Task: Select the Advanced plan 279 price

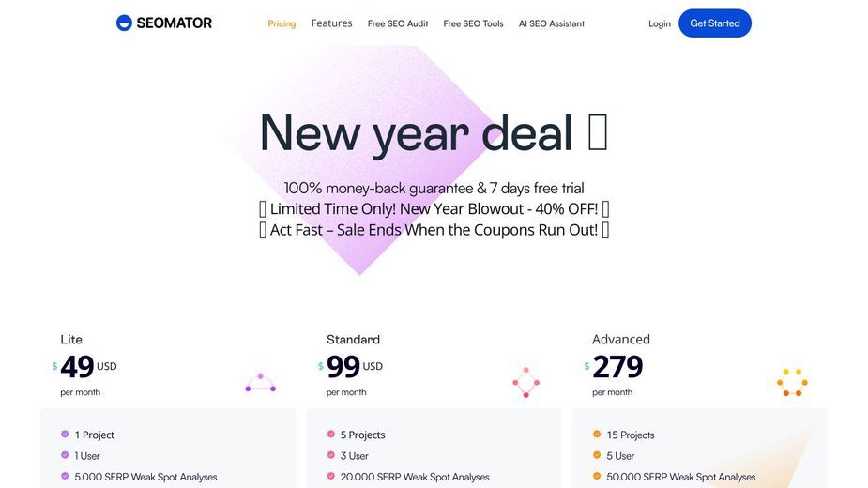Action: [x=614, y=366]
